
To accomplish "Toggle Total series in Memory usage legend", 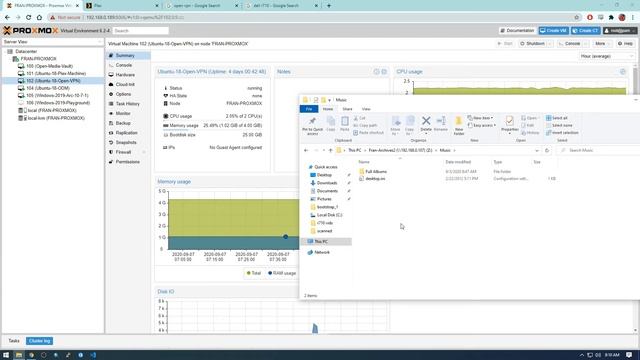I will 253,273.
